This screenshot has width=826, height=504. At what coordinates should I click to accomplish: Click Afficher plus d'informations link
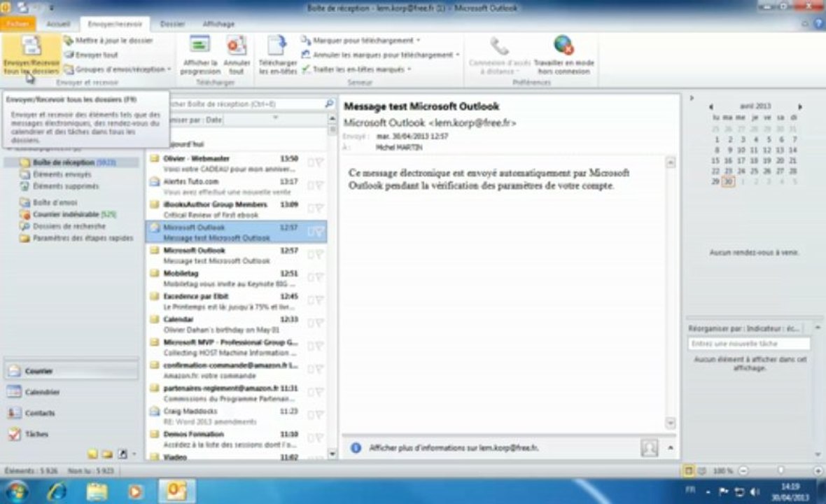tap(454, 447)
